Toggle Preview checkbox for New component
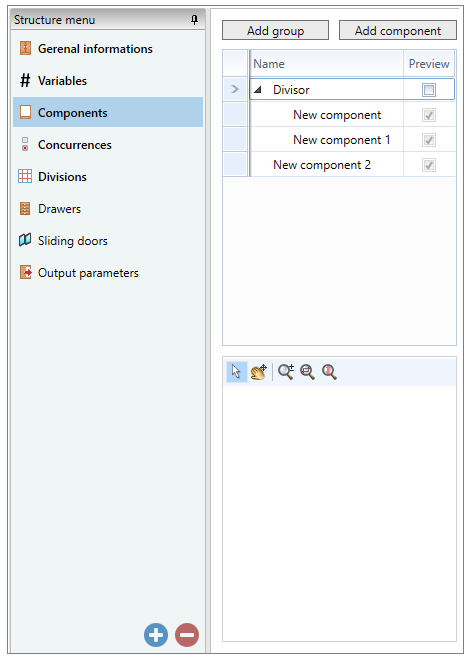468x659 pixels. click(x=429, y=115)
